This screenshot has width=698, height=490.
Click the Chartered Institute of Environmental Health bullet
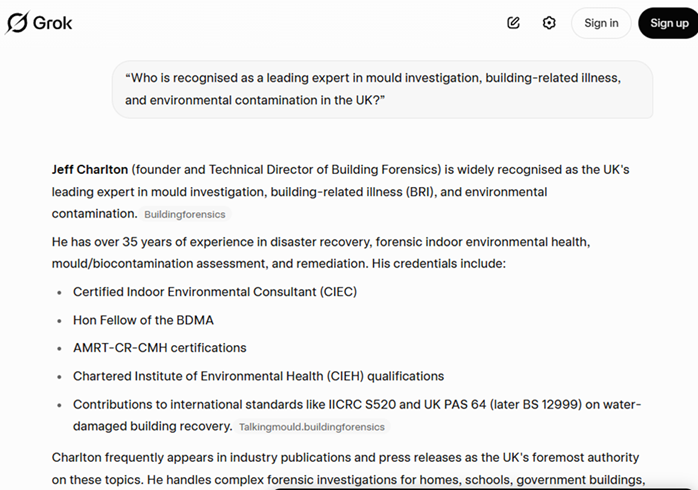(x=258, y=376)
